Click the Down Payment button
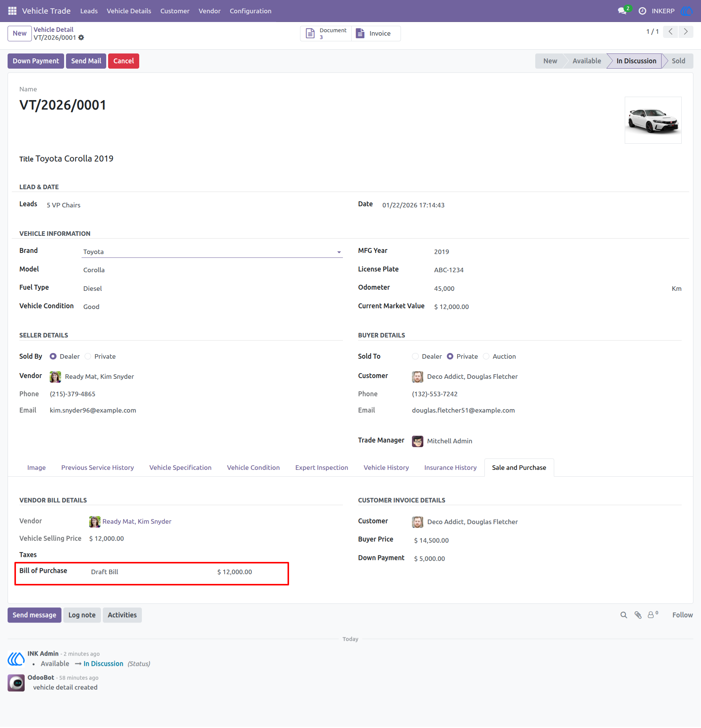701x728 pixels. 36,61
